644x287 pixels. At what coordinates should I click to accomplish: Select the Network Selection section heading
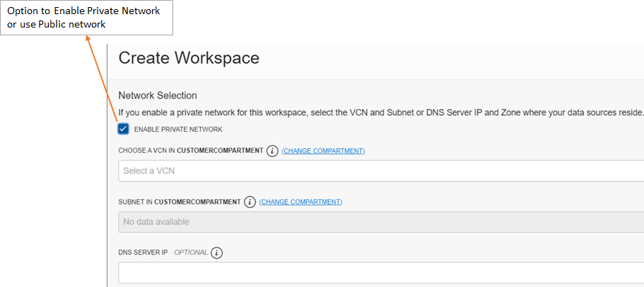coord(158,95)
